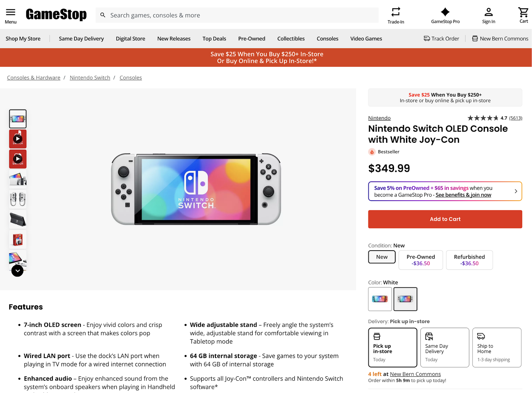532x393 pixels.
Task: Open the hamburger Menu
Action: point(10,12)
